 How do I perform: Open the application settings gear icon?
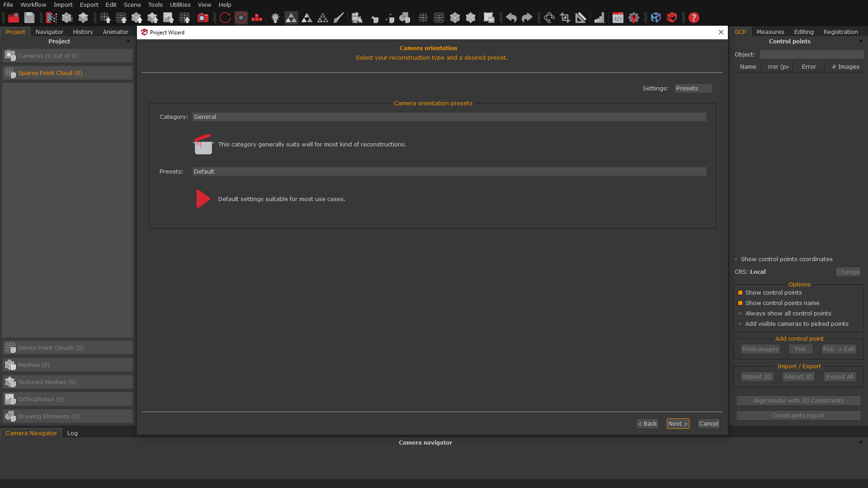click(x=633, y=18)
